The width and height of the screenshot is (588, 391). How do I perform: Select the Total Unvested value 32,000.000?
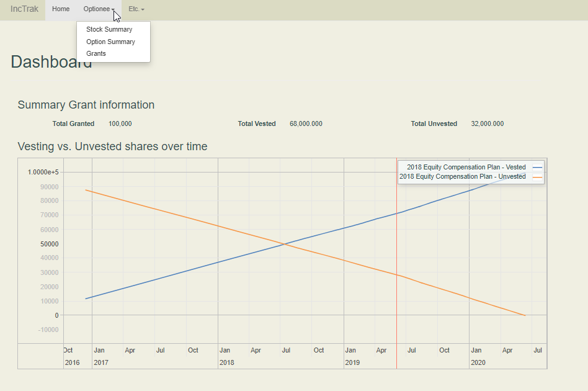487,124
